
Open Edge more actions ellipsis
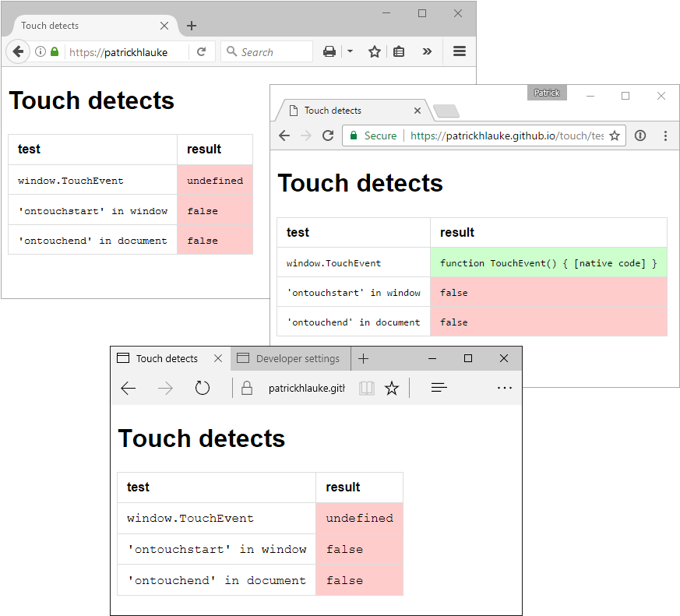point(505,388)
